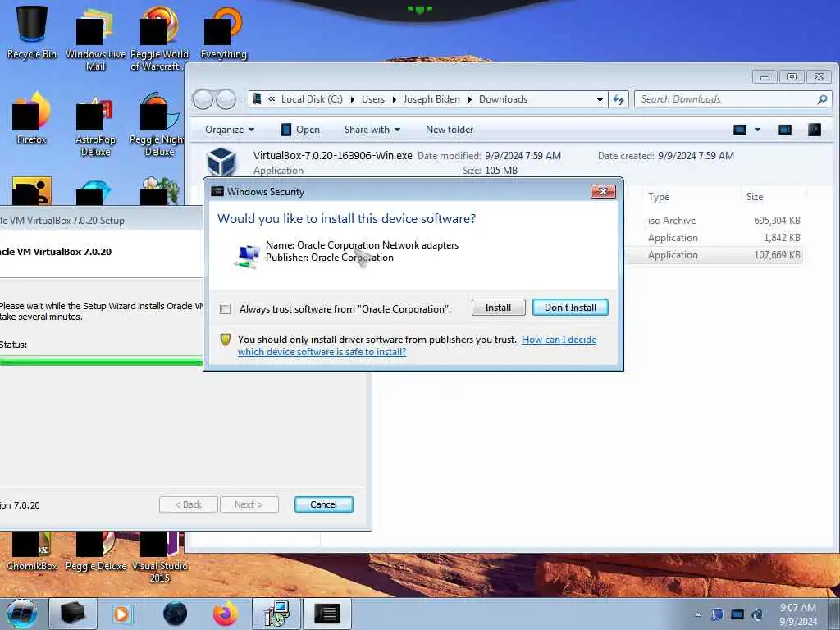Screen dimensions: 840x630
Task: Click the Explorer help icon
Action: coord(815,130)
